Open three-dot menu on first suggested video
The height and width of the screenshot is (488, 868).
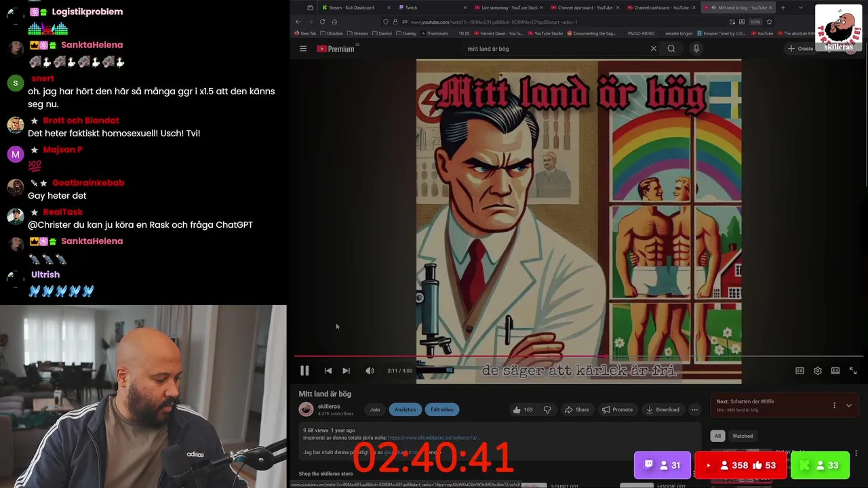click(x=856, y=453)
